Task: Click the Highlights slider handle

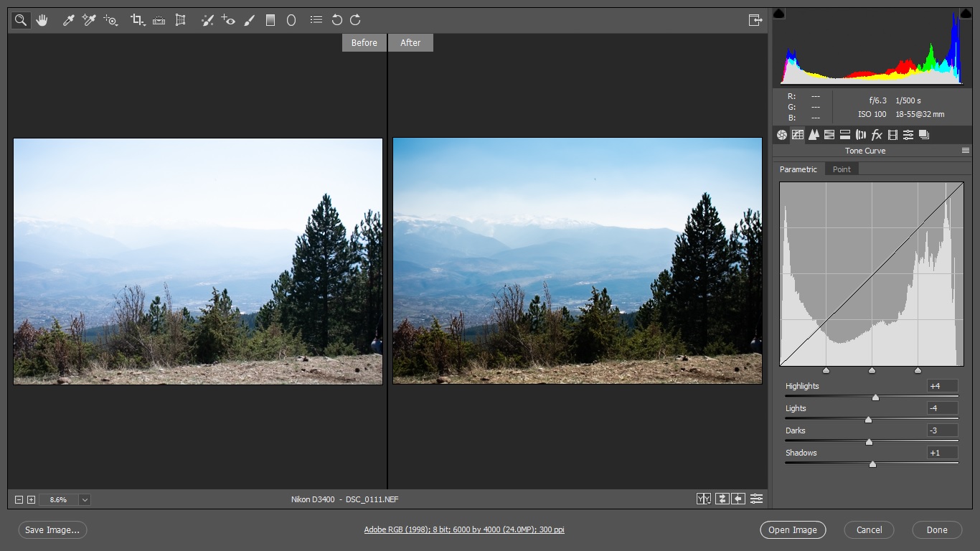Action: [x=875, y=397]
